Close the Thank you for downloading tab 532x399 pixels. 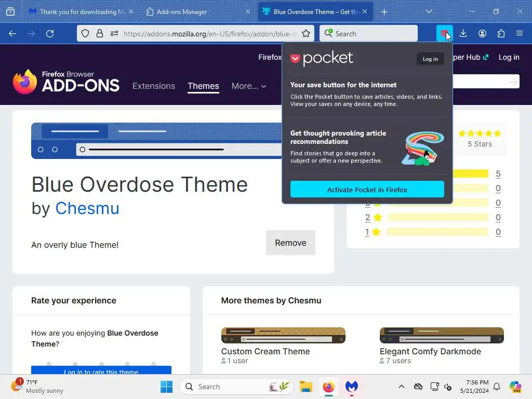131,11
